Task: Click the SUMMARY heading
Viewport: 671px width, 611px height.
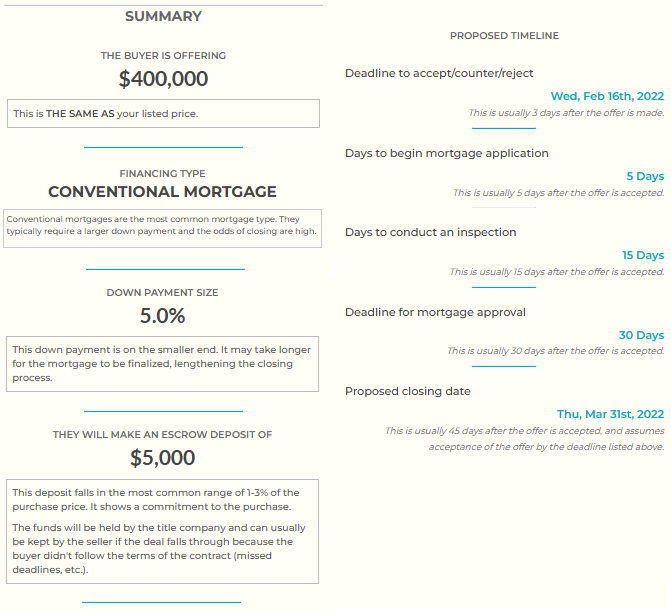Action: tap(163, 17)
